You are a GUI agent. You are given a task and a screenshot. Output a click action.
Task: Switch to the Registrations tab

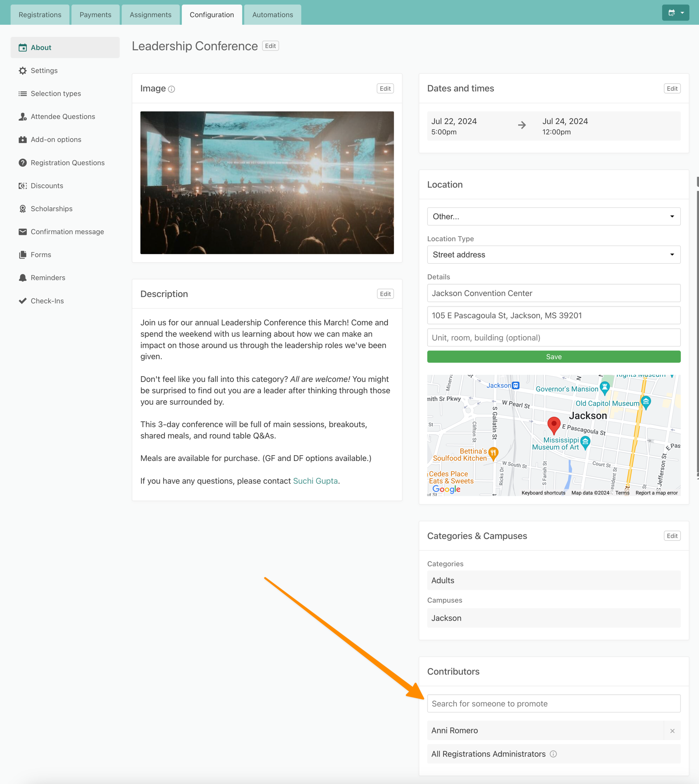coord(40,15)
